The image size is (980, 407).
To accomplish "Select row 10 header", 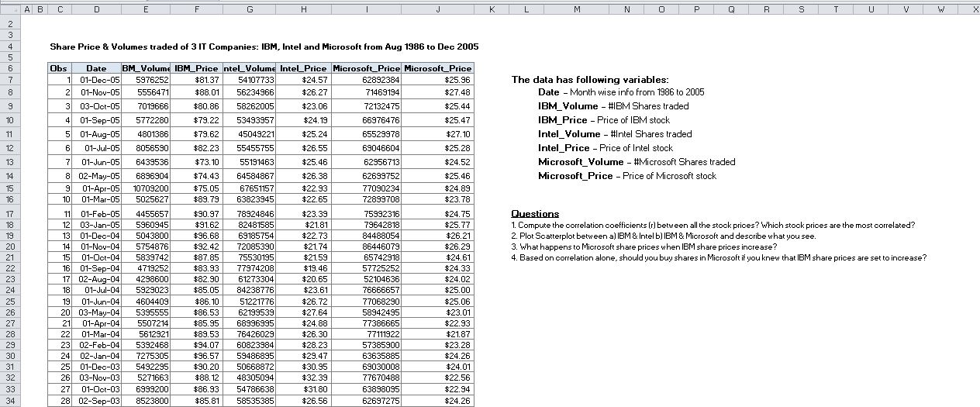I will [9, 120].
